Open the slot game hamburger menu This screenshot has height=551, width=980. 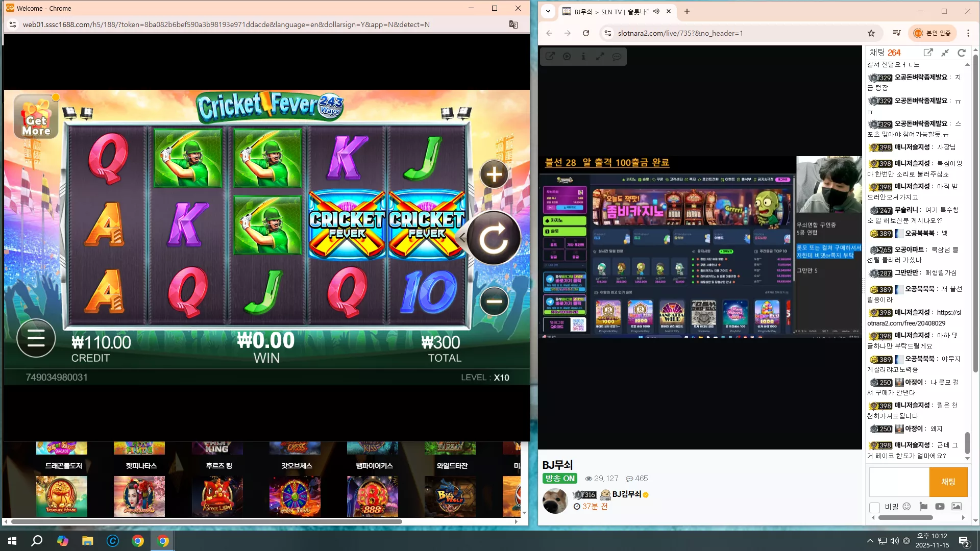(x=36, y=338)
